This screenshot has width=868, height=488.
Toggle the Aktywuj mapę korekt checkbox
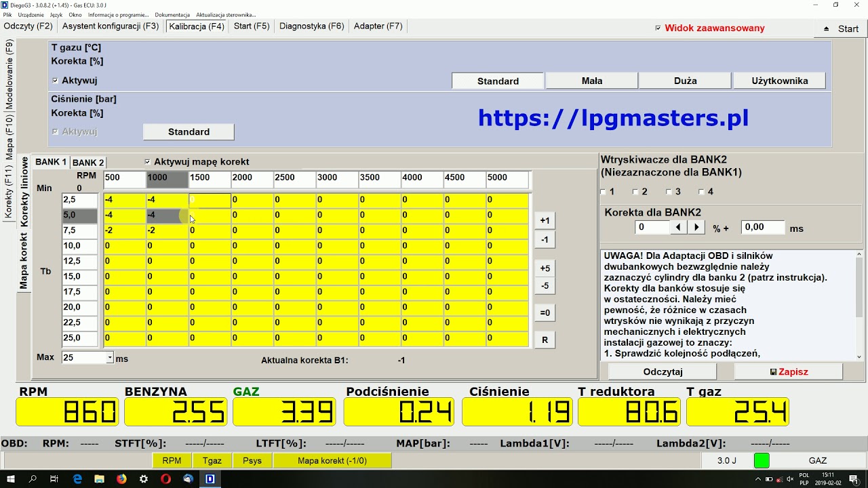pos(148,162)
